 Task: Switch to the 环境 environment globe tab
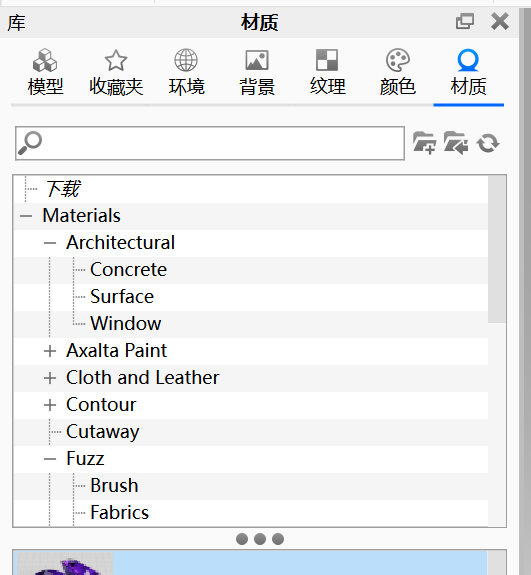(186, 72)
